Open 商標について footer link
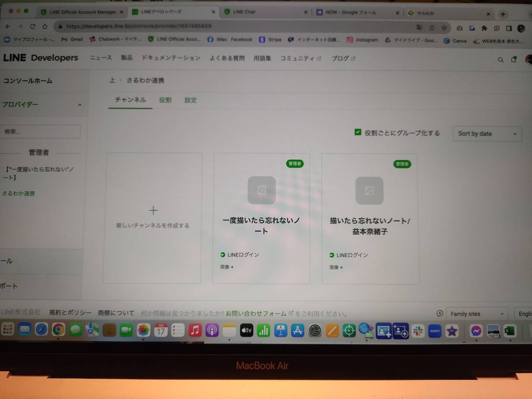Viewport: 532px width, 399px height. pyautogui.click(x=116, y=313)
